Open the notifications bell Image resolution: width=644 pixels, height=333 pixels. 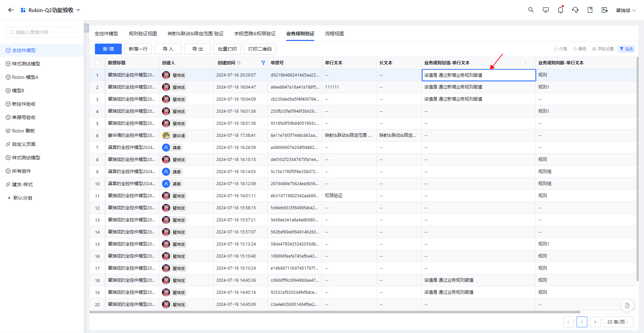coord(560,10)
